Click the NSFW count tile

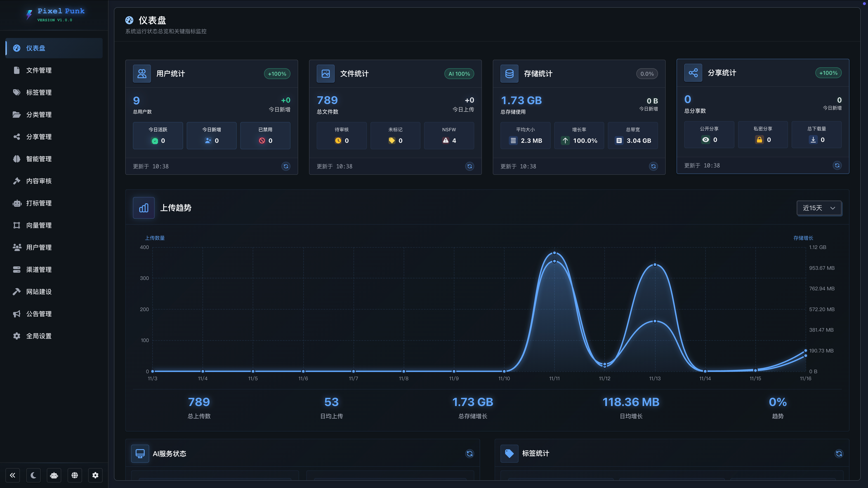tap(449, 135)
